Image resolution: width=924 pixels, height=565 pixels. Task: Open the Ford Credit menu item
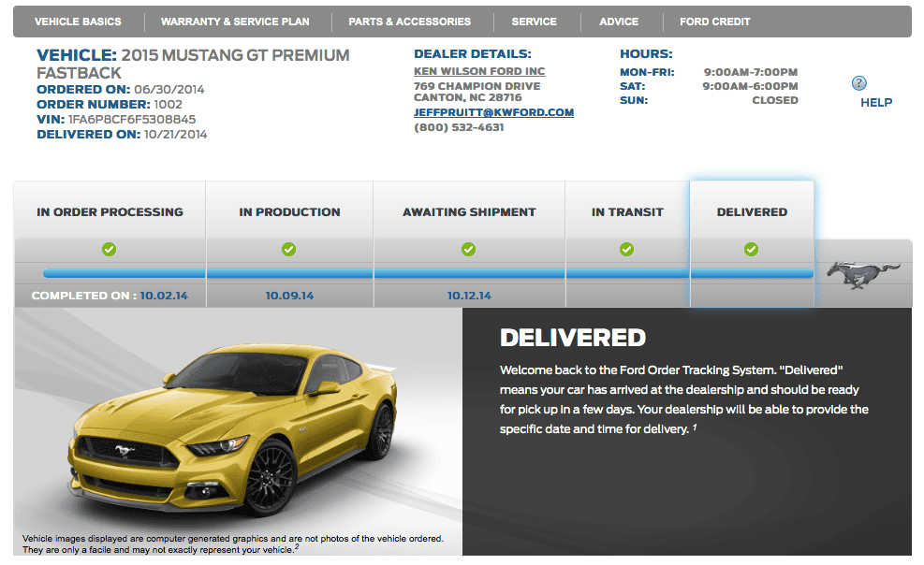pos(715,22)
